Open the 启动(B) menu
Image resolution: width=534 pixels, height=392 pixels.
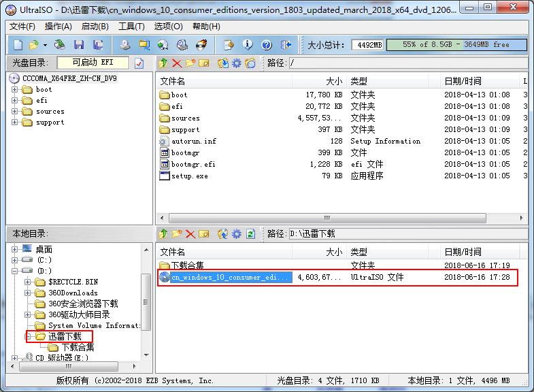click(x=95, y=27)
